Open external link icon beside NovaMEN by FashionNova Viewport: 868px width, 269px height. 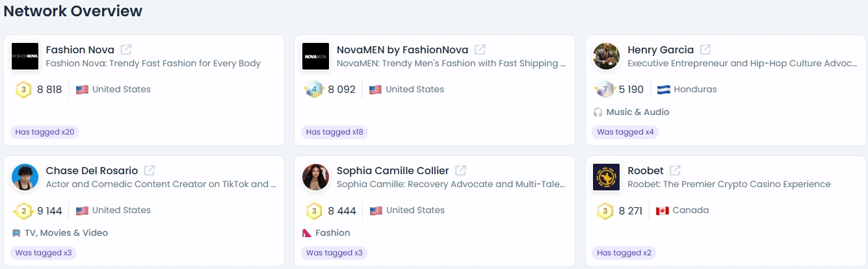click(x=480, y=49)
